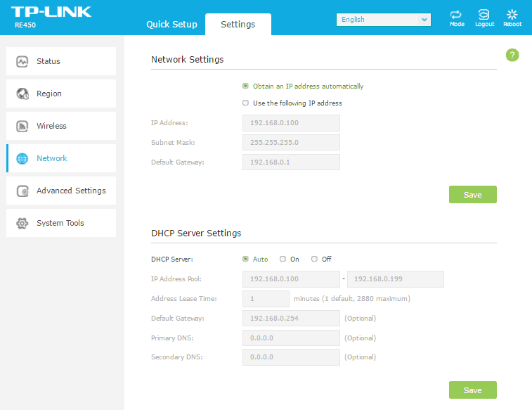Switch to the Quick Setup tab
Image resolution: width=532 pixels, height=410 pixels.
[x=171, y=24]
